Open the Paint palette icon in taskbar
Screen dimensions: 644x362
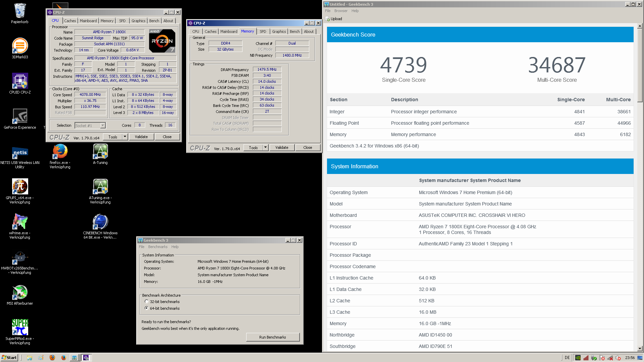tap(41, 358)
